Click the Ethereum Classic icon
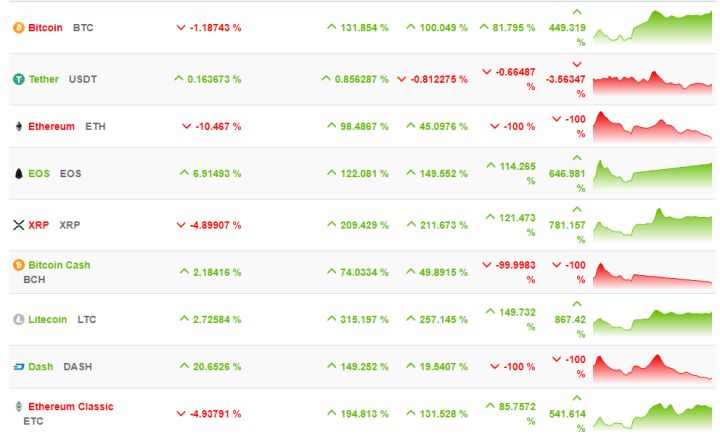Screen dimensions: 720x437 pos(18,407)
